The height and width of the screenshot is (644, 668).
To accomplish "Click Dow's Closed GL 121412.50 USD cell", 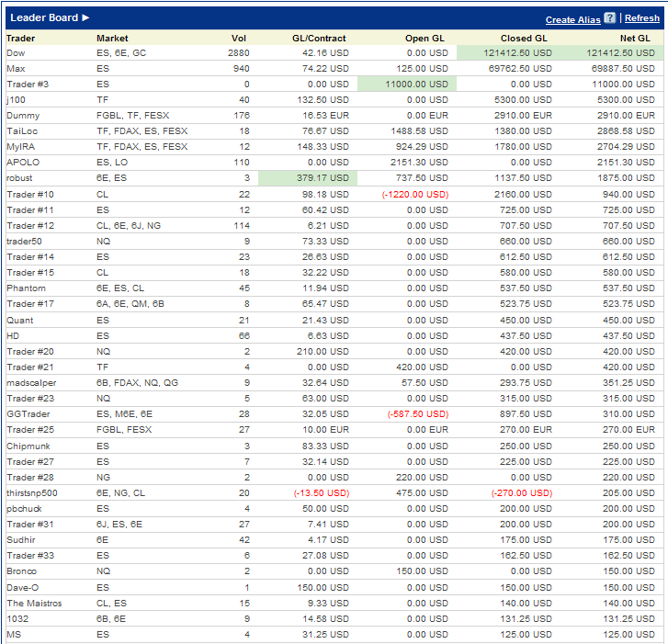I will [508, 53].
